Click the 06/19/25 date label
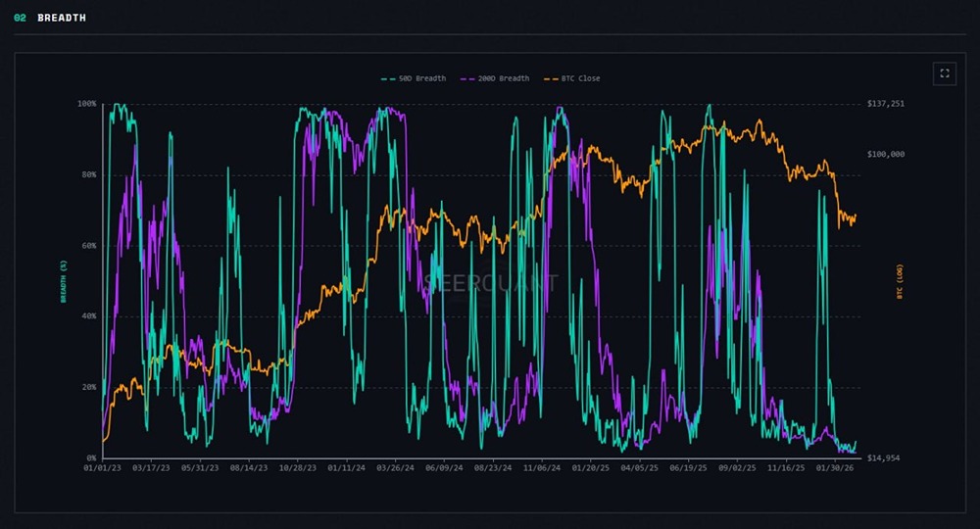 point(688,468)
